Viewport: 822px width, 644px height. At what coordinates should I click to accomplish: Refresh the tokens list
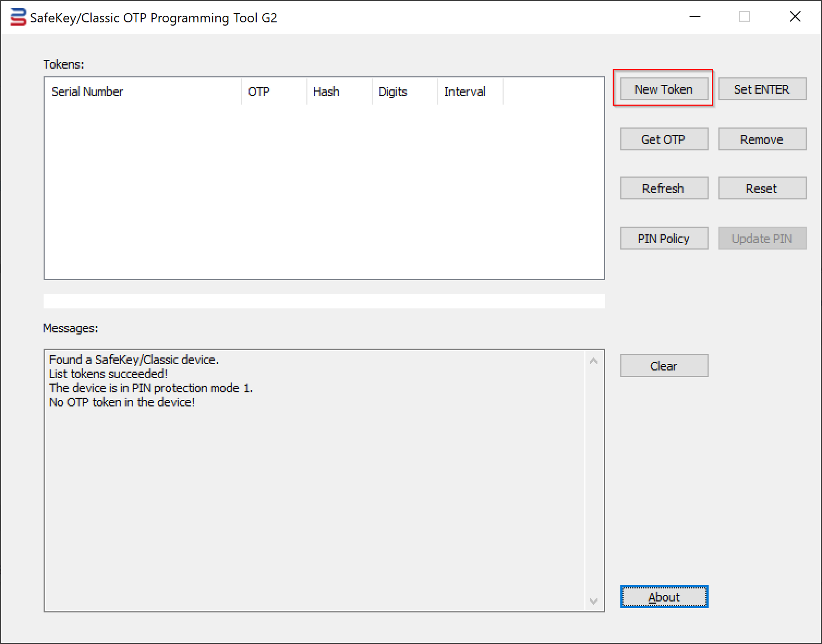663,189
